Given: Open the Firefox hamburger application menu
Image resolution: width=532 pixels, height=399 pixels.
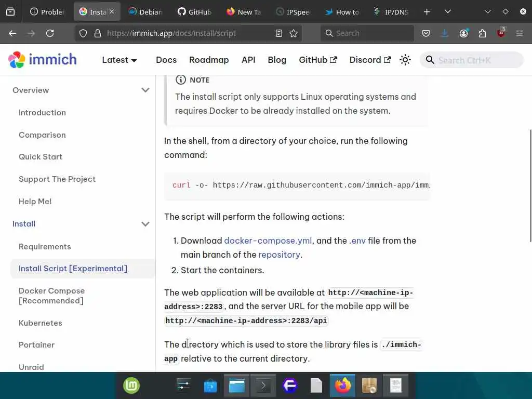Looking at the screenshot, I should click(x=520, y=33).
